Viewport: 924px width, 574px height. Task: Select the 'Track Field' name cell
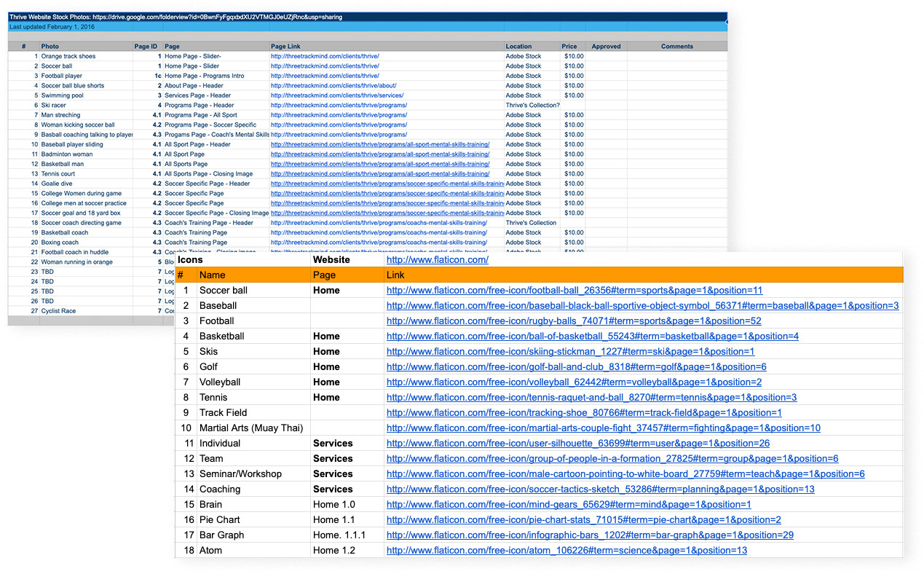coord(253,412)
